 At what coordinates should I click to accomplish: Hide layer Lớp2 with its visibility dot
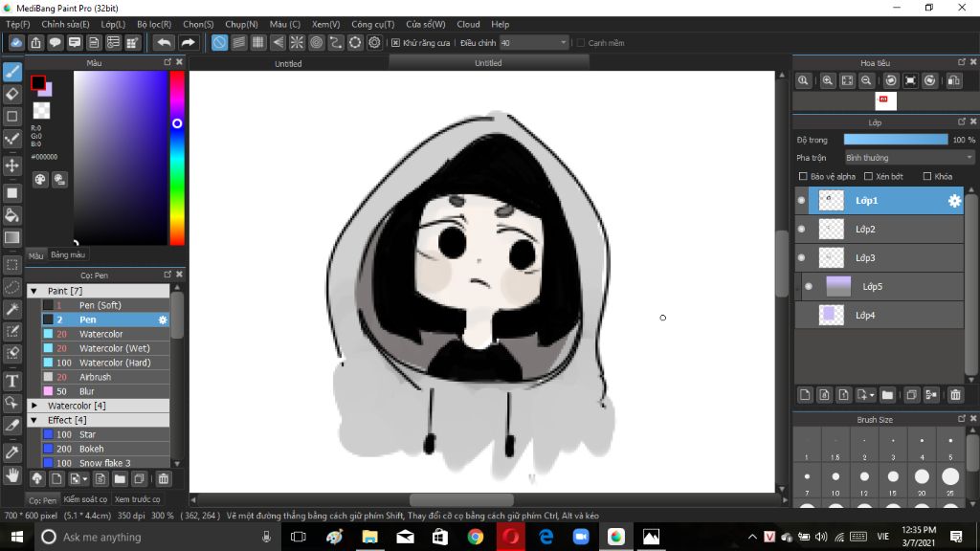pos(801,230)
